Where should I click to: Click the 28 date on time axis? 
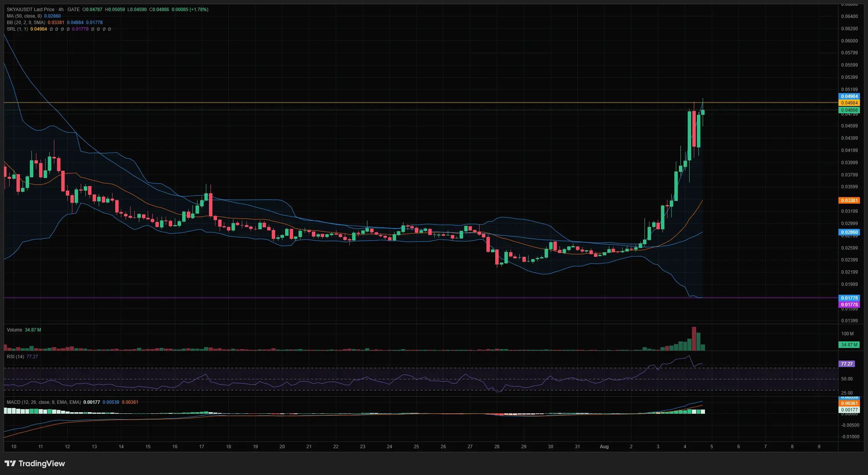497,447
